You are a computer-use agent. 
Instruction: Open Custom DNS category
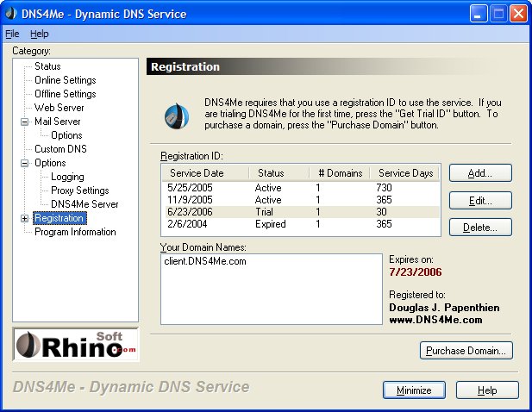pyautogui.click(x=60, y=149)
